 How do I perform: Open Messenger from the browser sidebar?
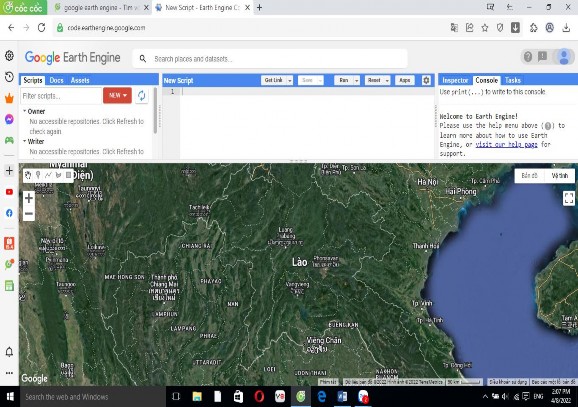click(9, 119)
